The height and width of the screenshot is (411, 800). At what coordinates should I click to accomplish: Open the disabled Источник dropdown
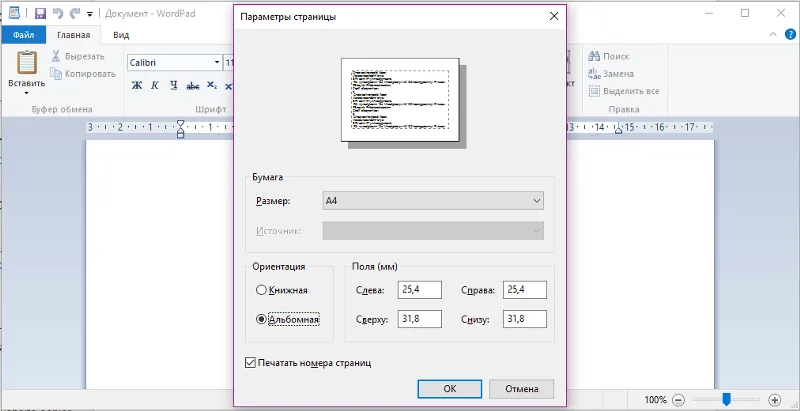[433, 230]
